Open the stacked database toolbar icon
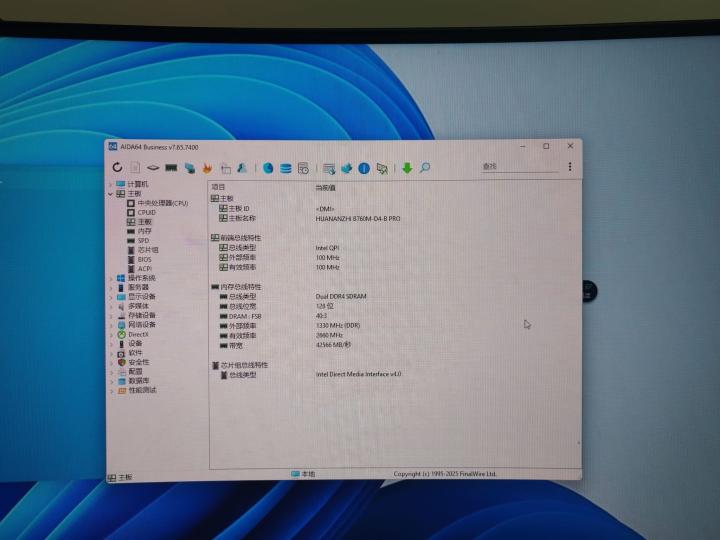Viewport: 720px width, 540px height. (286, 169)
